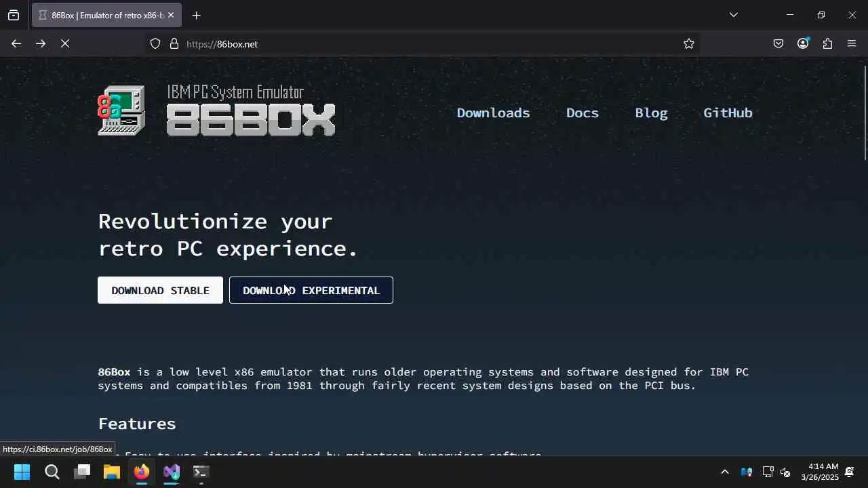Open a new tab with plus button
Image resolution: width=868 pixels, height=488 pixels.
(x=196, y=15)
